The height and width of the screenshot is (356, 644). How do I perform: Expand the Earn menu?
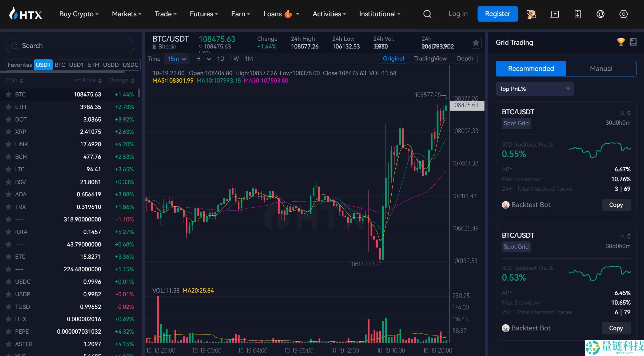(x=241, y=14)
